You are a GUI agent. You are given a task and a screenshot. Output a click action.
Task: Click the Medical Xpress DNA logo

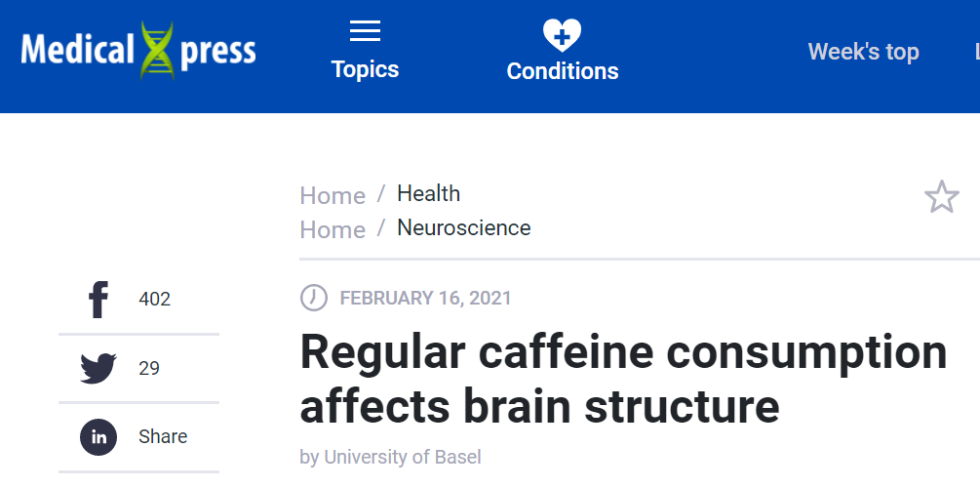pyautogui.click(x=138, y=50)
